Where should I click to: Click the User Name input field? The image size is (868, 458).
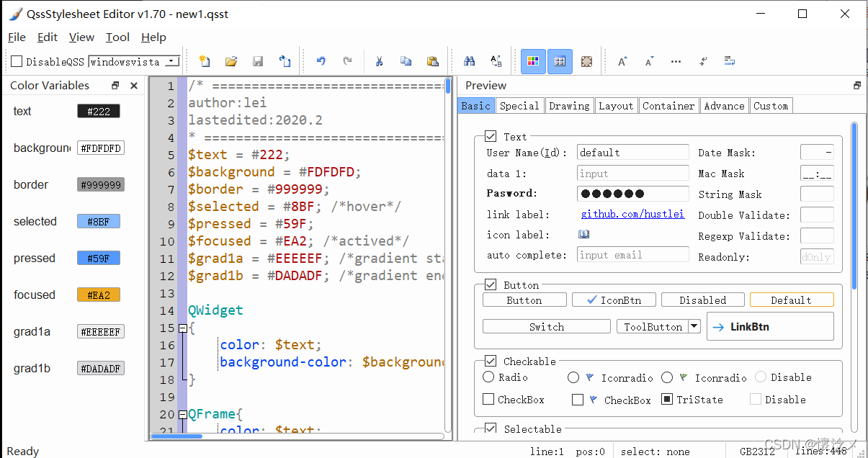633,152
